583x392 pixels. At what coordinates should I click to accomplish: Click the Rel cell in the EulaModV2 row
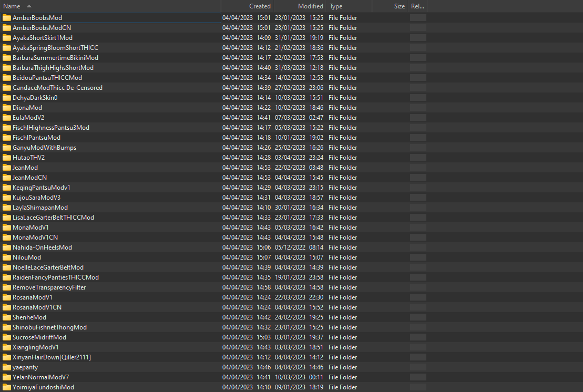(418, 118)
